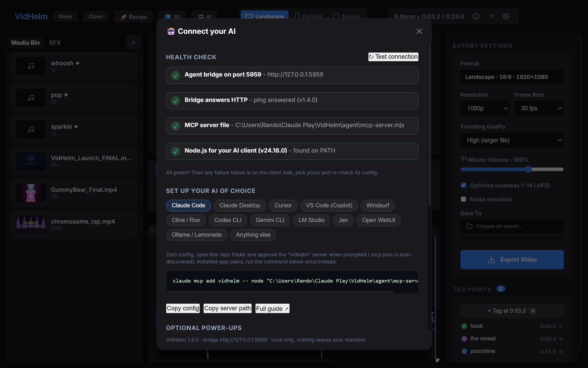Open the Format field Landscape 16:9
The image size is (588, 368).
(x=512, y=77)
